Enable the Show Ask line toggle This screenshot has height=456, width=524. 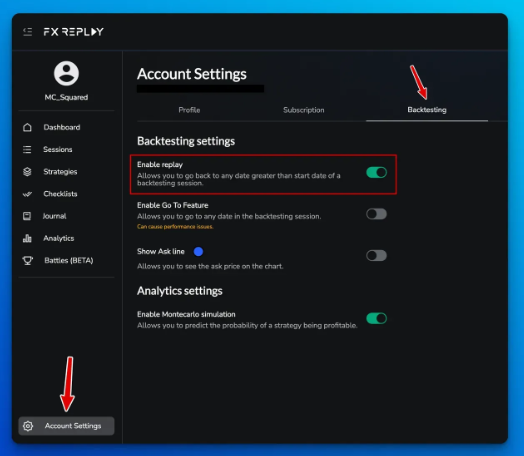pyautogui.click(x=377, y=256)
